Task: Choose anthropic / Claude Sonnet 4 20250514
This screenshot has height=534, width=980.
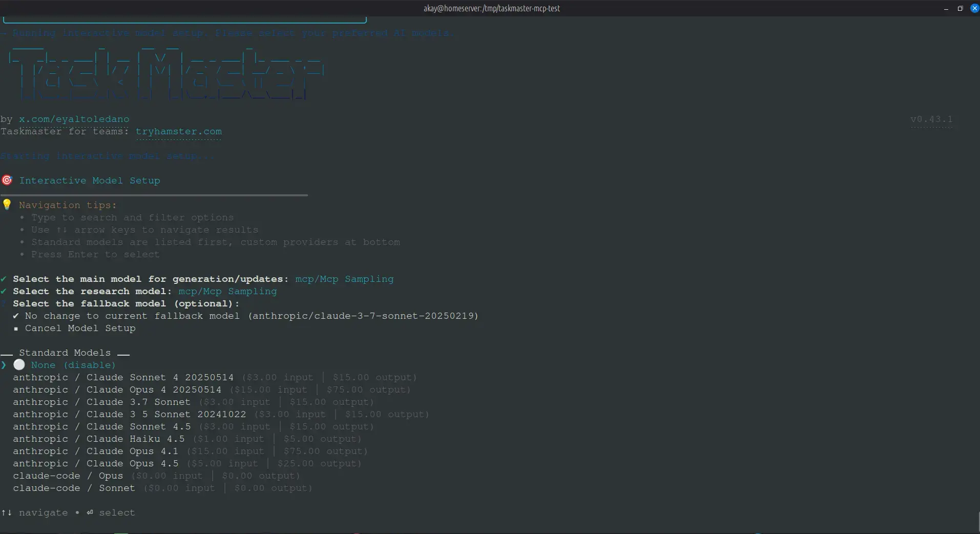Action: [215, 377]
